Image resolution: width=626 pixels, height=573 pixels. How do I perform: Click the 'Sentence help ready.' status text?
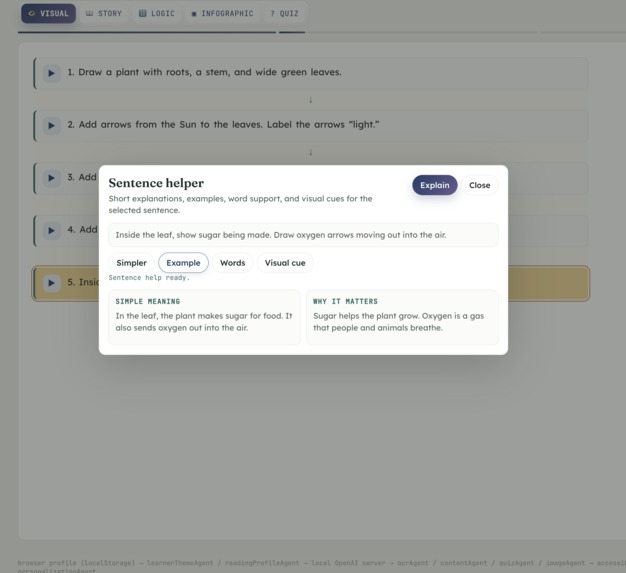click(149, 278)
